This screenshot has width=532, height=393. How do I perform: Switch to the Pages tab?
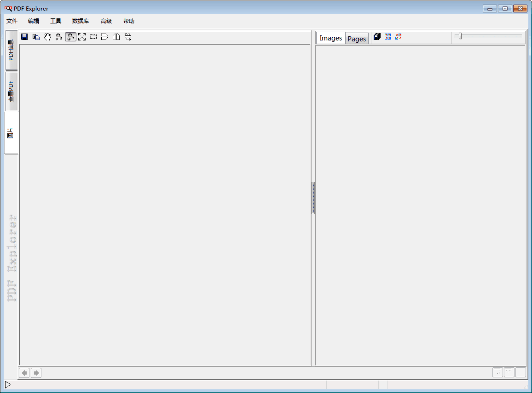click(x=357, y=39)
